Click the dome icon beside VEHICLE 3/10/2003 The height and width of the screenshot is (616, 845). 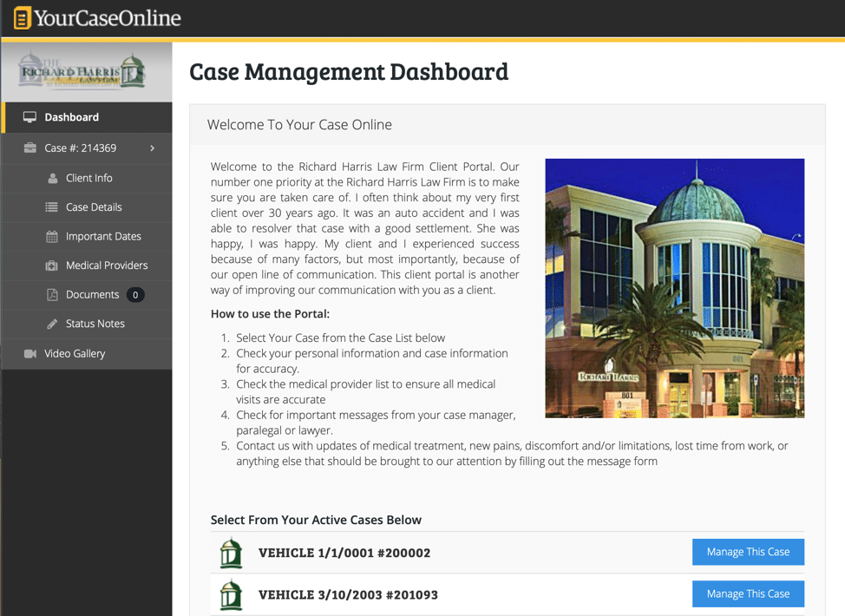231,594
